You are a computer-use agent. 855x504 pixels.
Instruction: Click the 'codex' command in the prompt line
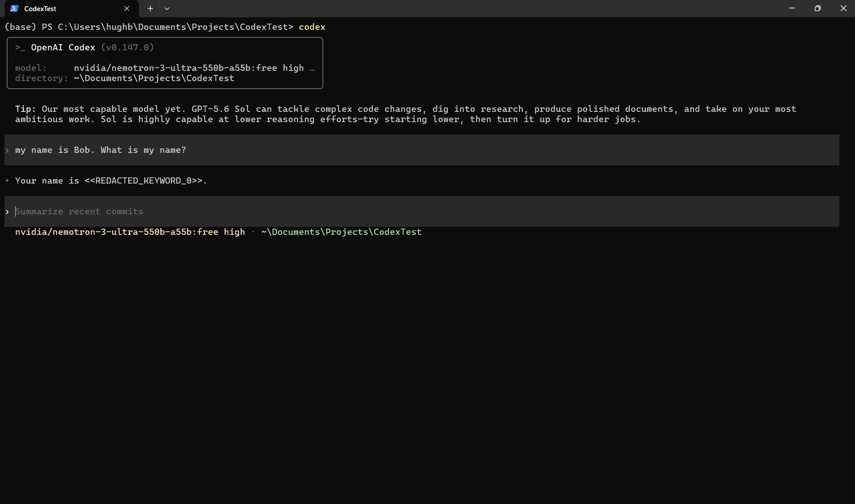click(312, 27)
